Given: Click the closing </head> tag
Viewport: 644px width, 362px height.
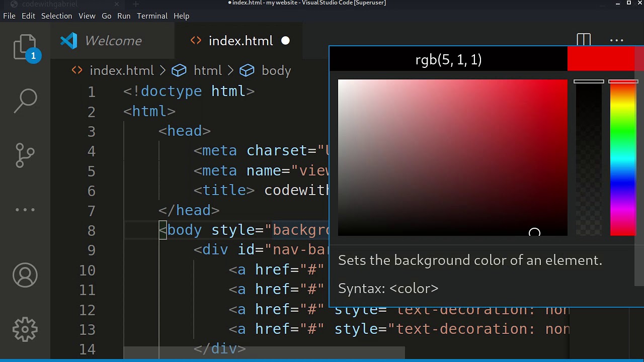Looking at the screenshot, I should point(189,210).
